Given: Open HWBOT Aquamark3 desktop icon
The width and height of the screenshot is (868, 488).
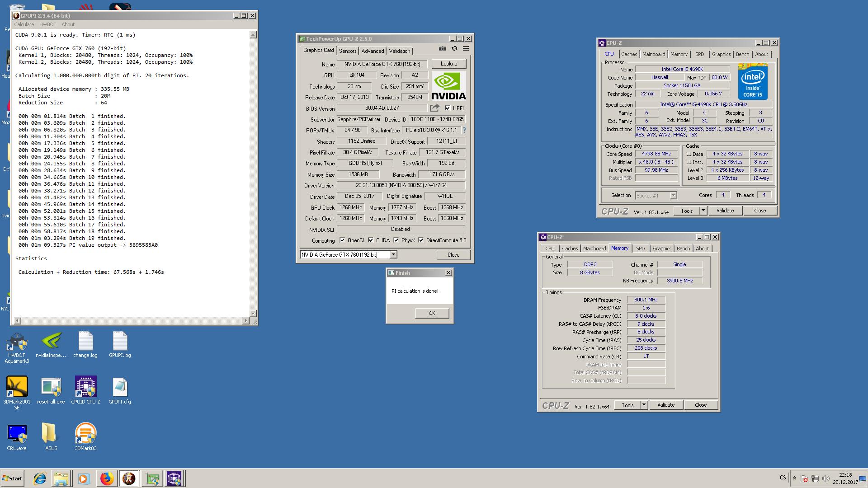Looking at the screenshot, I should pos(17,347).
